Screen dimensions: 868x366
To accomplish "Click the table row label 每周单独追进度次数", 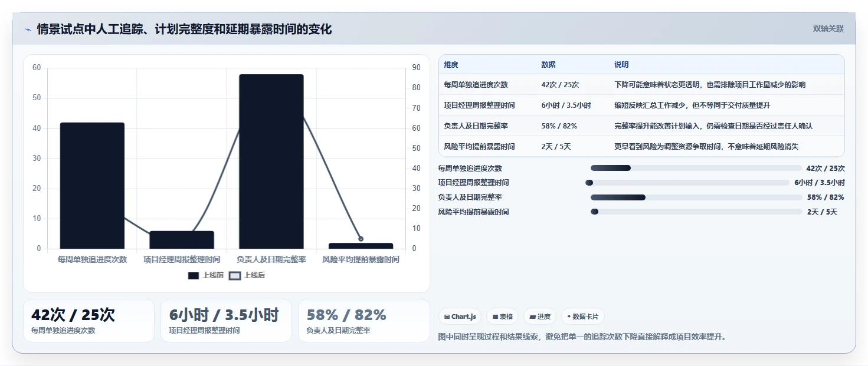I will click(x=476, y=85).
